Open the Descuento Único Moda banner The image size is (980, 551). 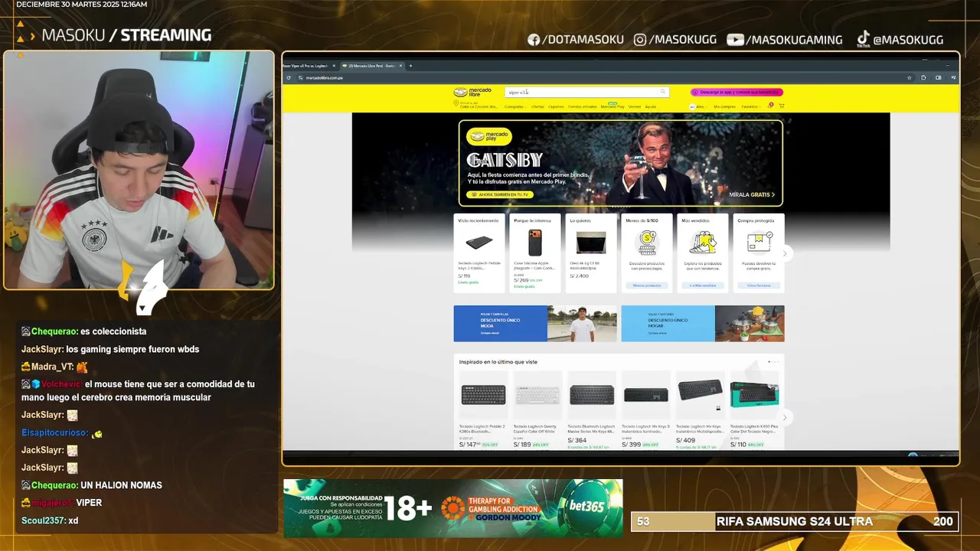535,324
